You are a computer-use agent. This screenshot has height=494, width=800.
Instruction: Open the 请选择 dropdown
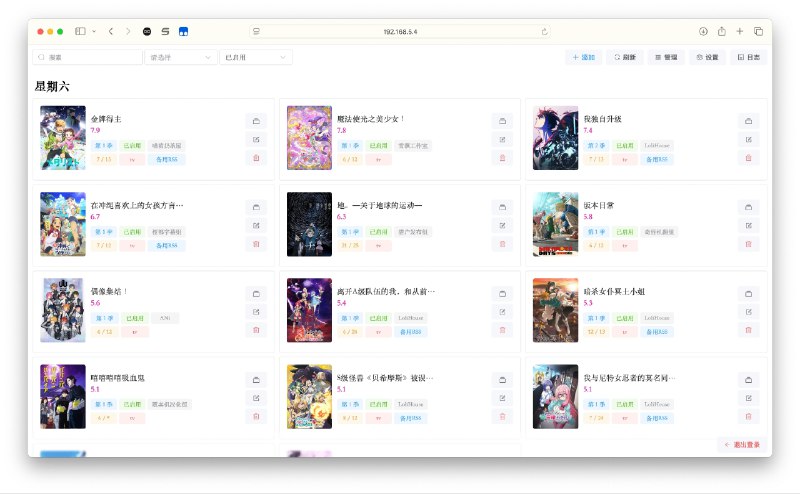(x=180, y=58)
